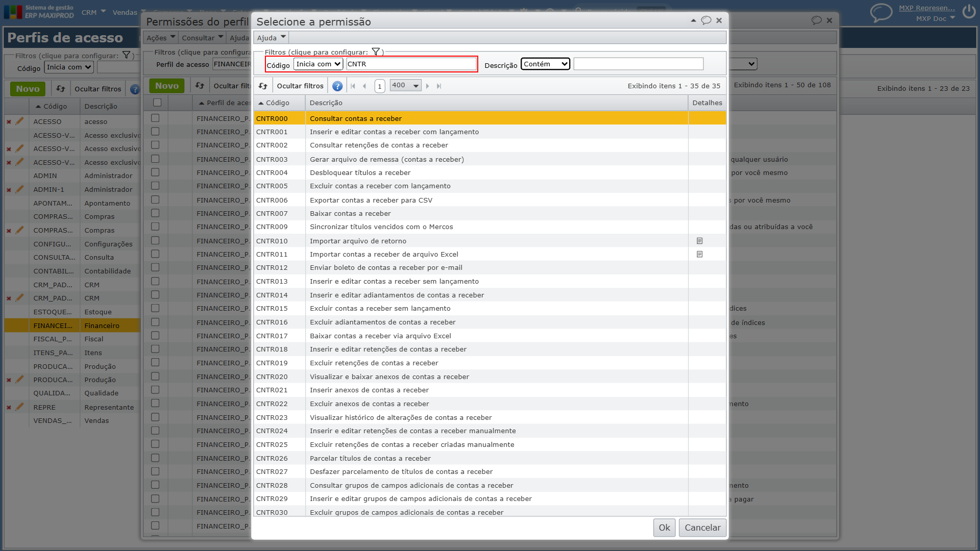The width and height of the screenshot is (980, 551).
Task: Go to next page arrow icon
Action: (428, 86)
